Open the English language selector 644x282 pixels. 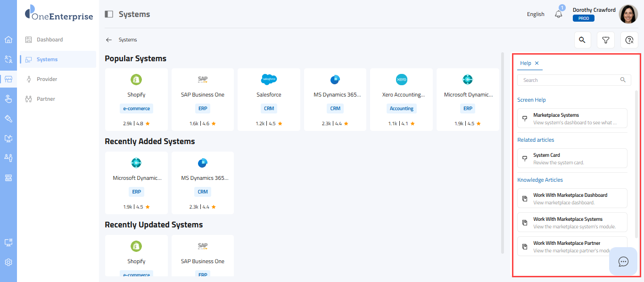pos(536,14)
